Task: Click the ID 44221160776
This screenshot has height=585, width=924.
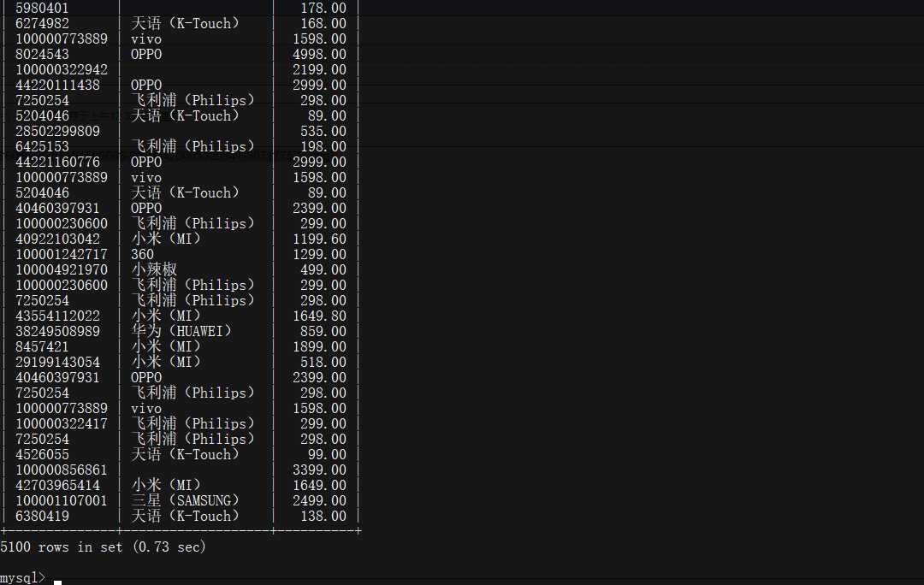Action: click(58, 162)
